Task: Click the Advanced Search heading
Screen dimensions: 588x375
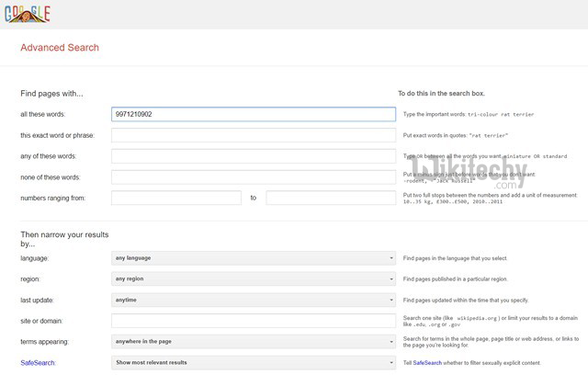Action: (x=60, y=48)
